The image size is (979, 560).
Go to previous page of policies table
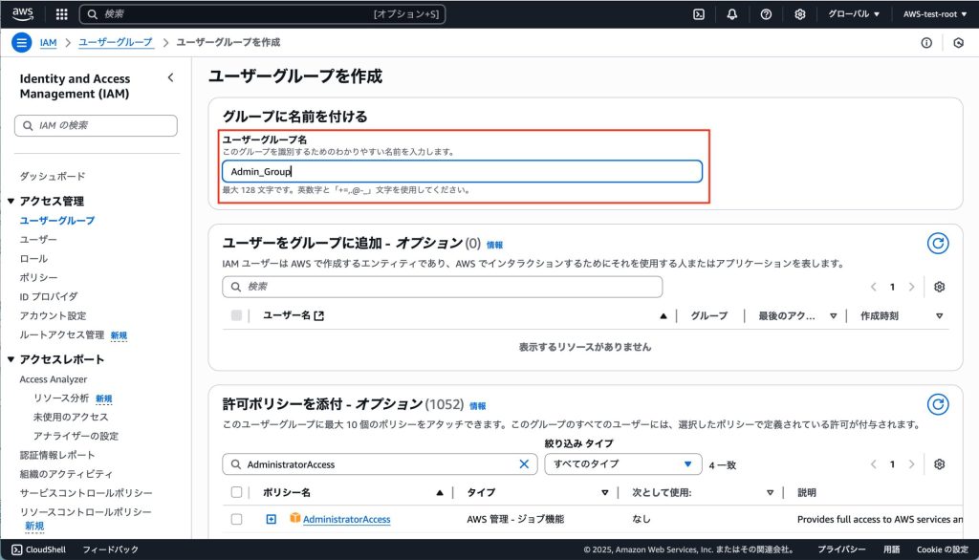point(874,463)
